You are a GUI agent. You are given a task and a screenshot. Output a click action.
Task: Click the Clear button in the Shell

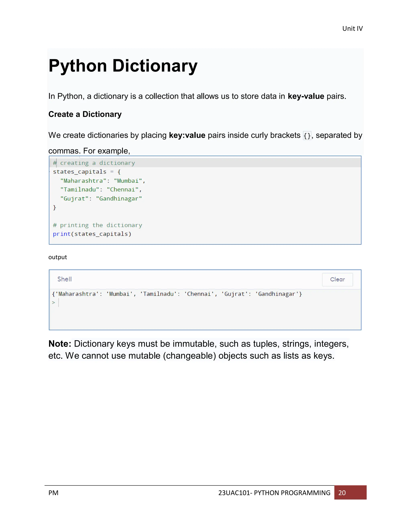pyautogui.click(x=337, y=279)
